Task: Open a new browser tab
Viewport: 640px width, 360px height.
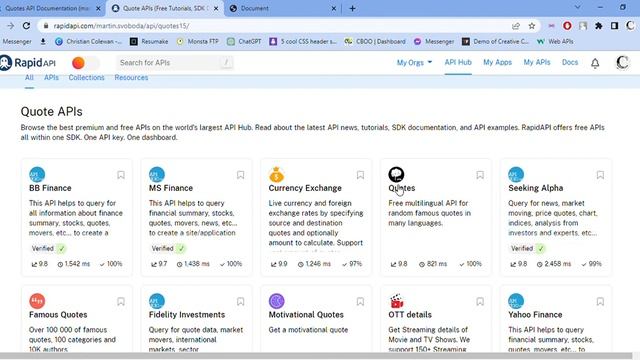Action: (353, 8)
